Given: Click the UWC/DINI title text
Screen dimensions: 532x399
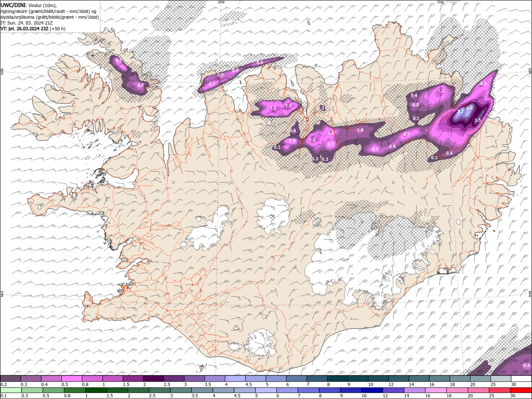Looking at the screenshot, I should (x=13, y=5).
